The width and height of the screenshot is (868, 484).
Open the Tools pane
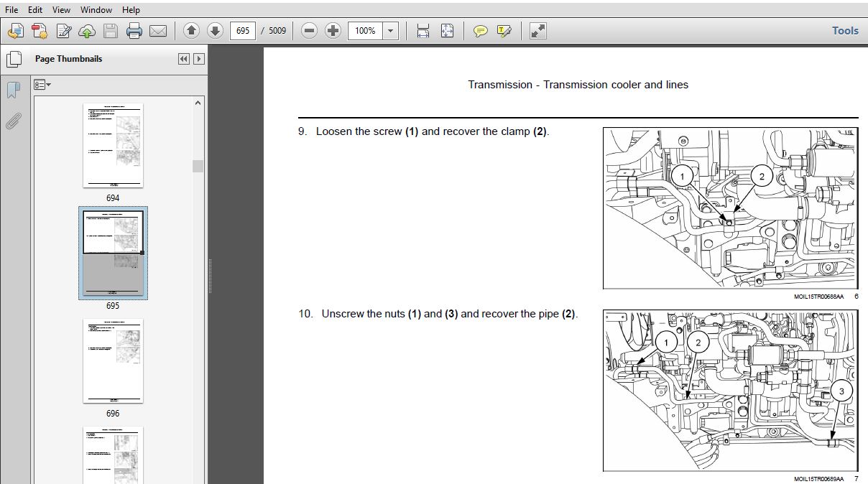pos(845,31)
